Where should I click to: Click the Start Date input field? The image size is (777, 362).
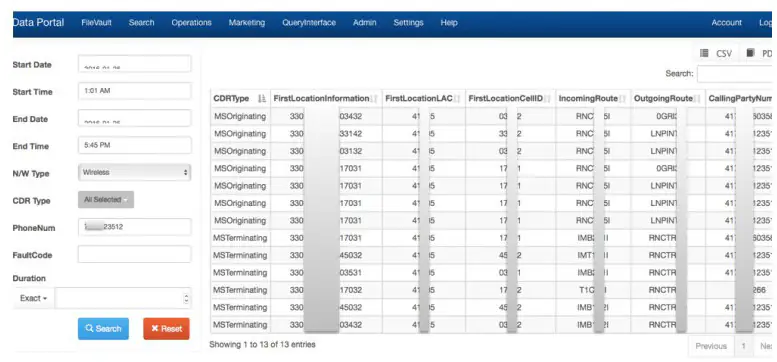point(134,63)
